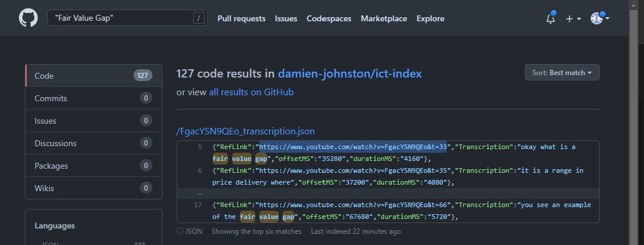Open Marketplace in top navigation

383,18
